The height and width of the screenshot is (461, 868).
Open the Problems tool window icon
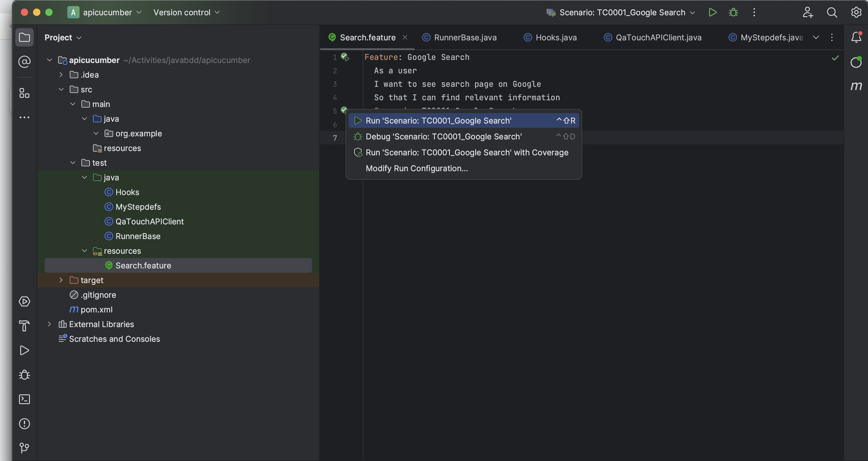click(x=24, y=424)
